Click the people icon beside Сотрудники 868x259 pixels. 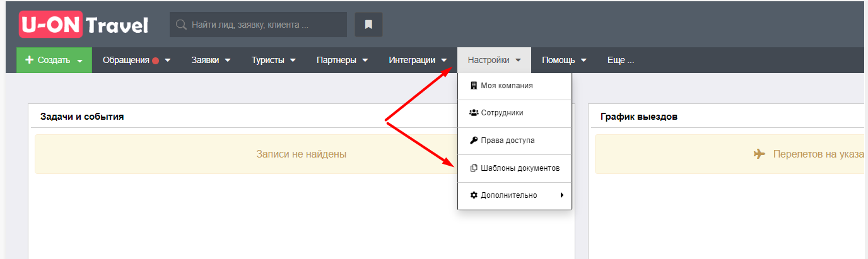(474, 113)
